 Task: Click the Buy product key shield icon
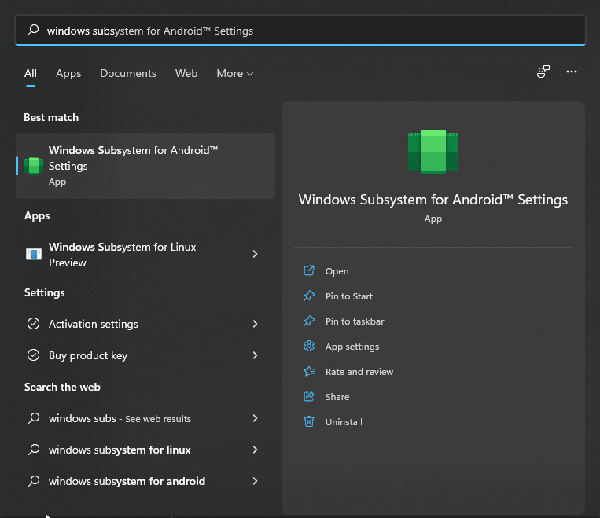click(33, 355)
